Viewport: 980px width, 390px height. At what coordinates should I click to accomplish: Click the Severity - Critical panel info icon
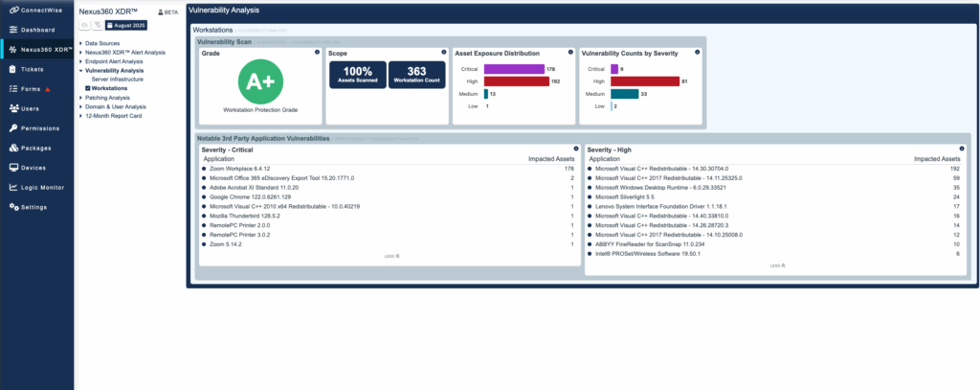tap(575, 149)
